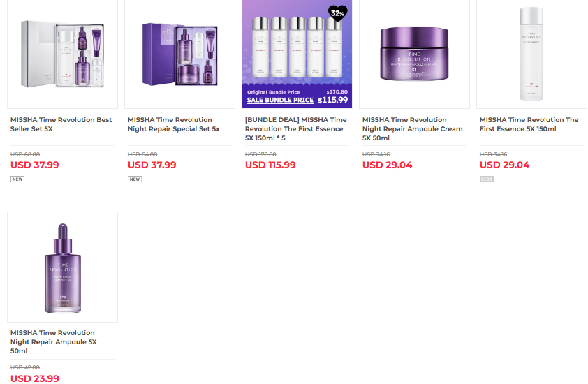Click the USD 37.99 price of Best Seller Set
588x384 pixels.
35,165
